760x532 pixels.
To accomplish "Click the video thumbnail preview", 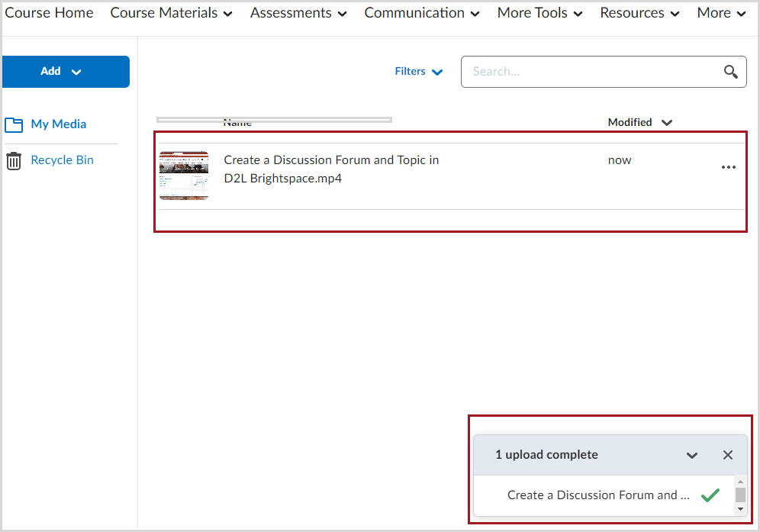I will pyautogui.click(x=183, y=176).
